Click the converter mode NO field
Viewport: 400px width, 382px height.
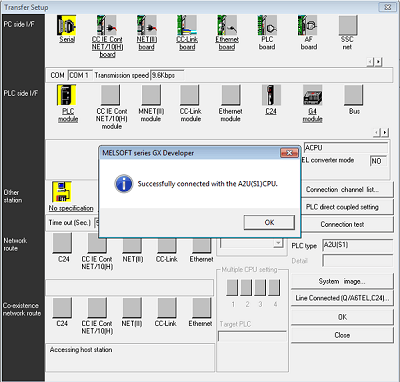point(378,161)
